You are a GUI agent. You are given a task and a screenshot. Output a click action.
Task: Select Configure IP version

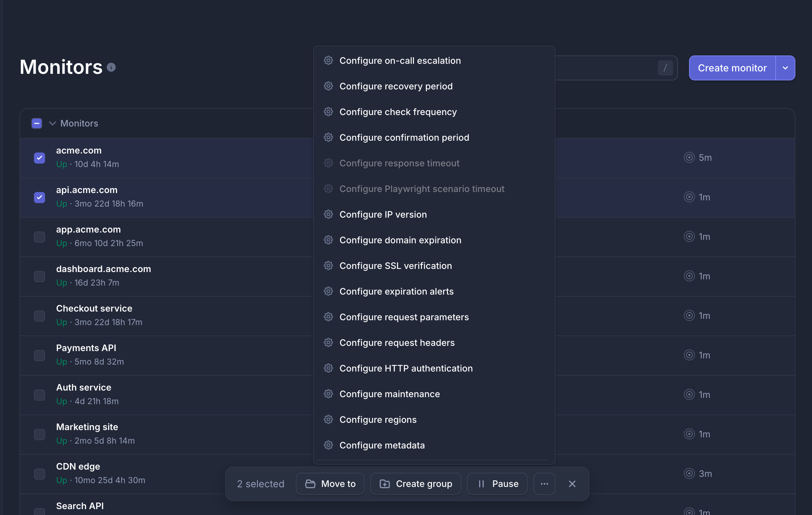pos(434,215)
